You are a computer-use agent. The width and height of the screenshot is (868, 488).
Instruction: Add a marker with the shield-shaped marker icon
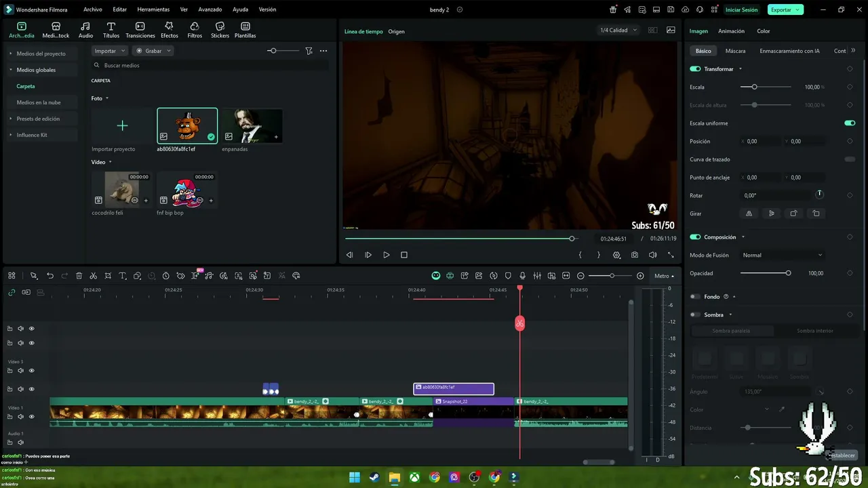pos(508,276)
